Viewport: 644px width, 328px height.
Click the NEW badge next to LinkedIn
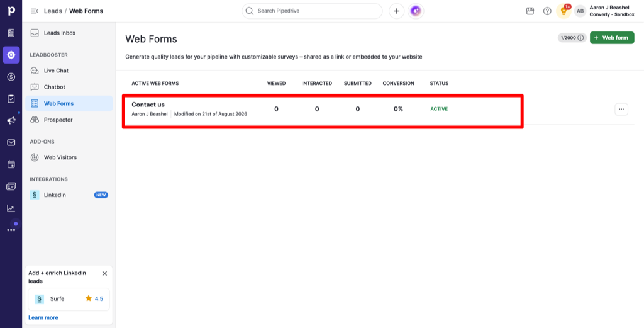(x=101, y=195)
